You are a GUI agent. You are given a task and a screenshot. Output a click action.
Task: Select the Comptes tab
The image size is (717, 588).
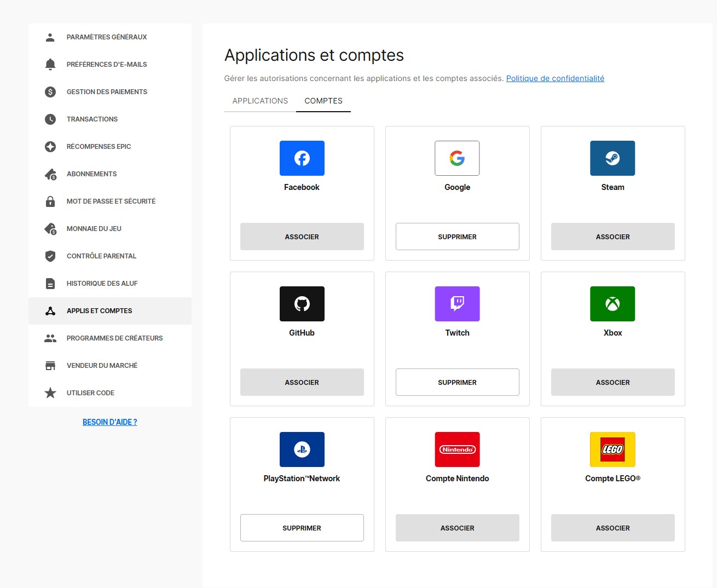pyautogui.click(x=323, y=101)
